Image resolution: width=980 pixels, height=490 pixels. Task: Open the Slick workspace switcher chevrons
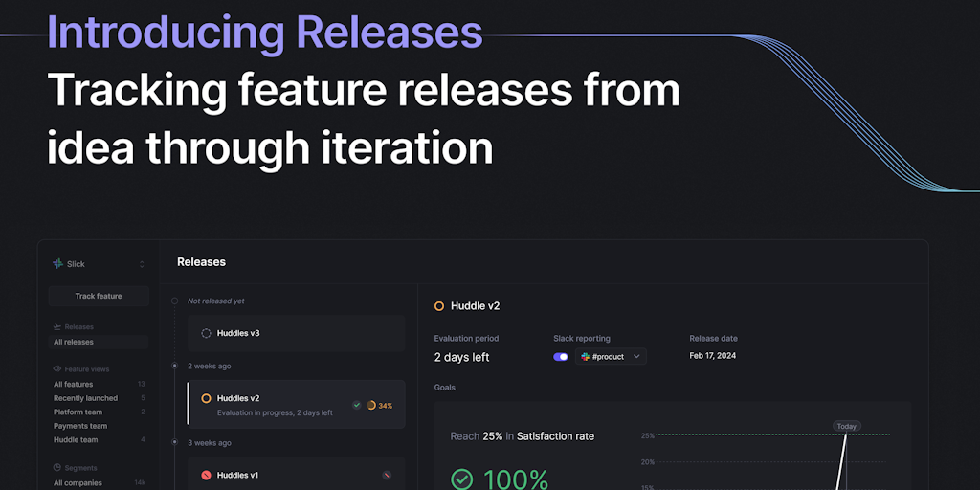coord(142,264)
